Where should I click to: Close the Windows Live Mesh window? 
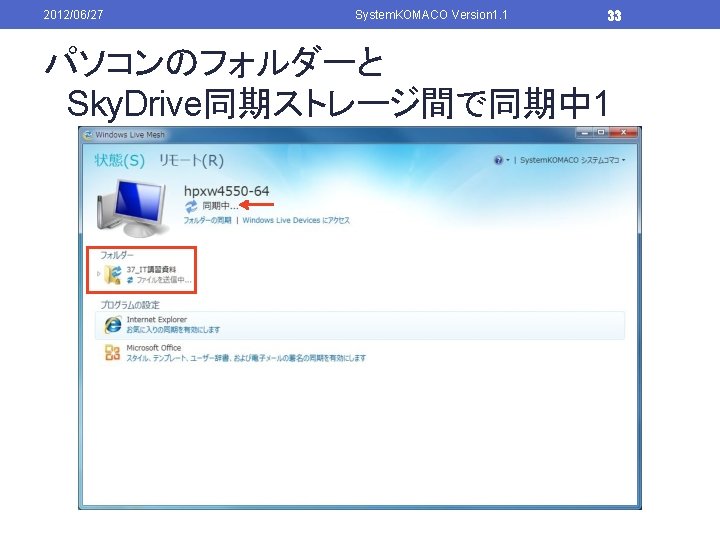point(623,132)
